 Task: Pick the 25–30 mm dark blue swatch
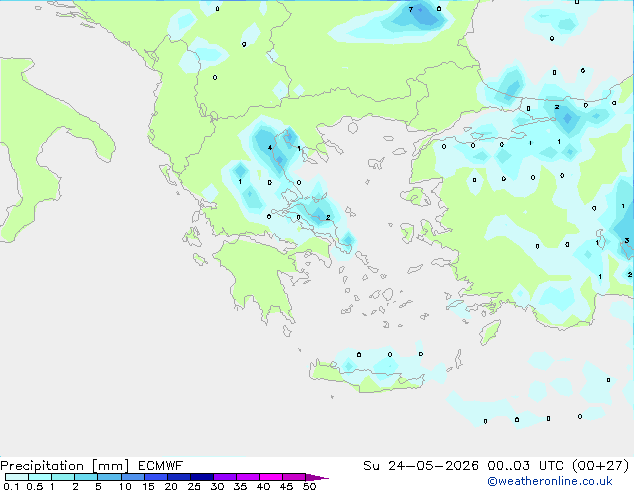click(201, 477)
